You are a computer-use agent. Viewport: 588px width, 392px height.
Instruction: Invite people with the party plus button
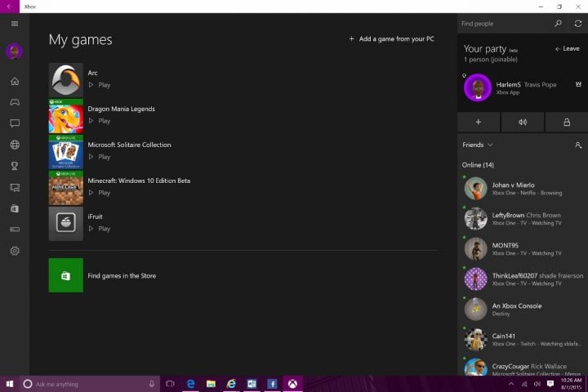478,122
